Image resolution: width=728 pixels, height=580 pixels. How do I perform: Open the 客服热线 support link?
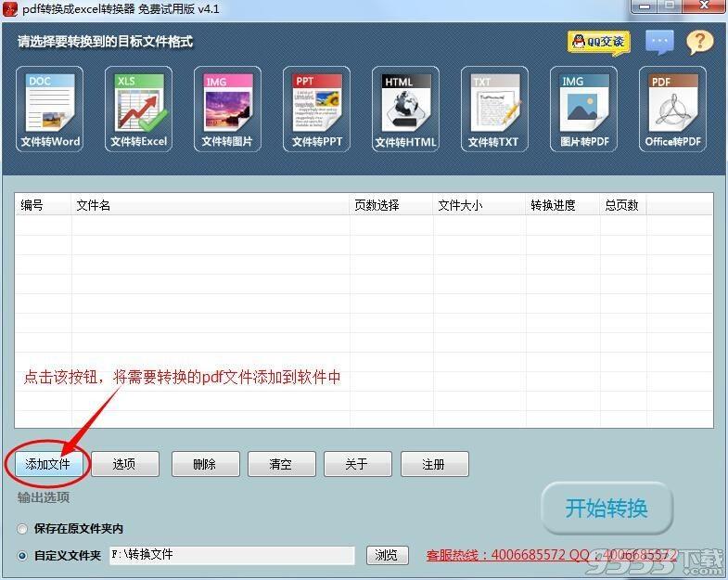click(x=552, y=555)
